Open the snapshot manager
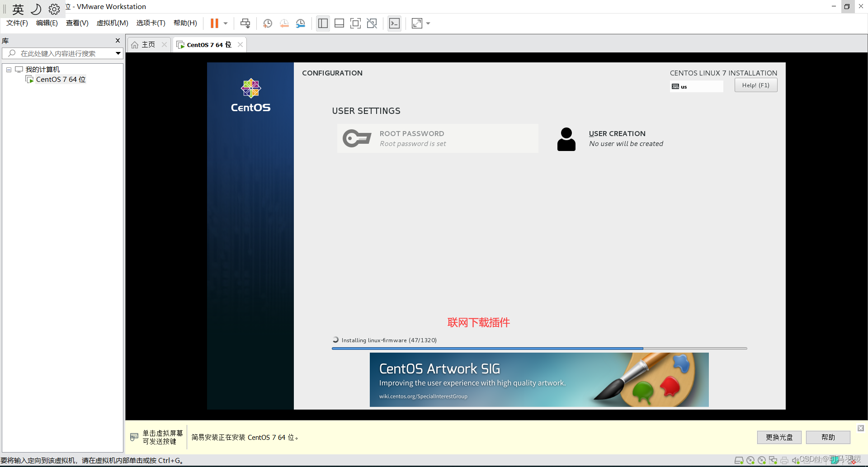This screenshot has height=467, width=868. tap(301, 23)
